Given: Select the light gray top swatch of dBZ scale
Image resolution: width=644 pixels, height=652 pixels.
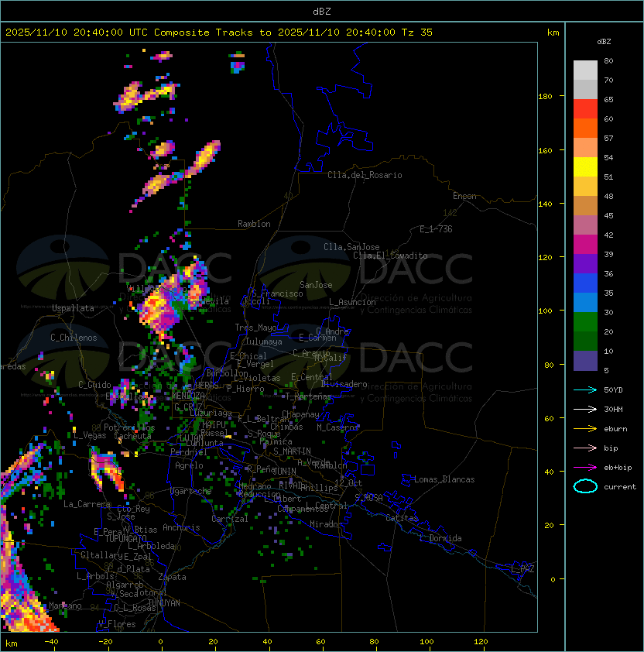Looking at the screenshot, I should click(585, 70).
